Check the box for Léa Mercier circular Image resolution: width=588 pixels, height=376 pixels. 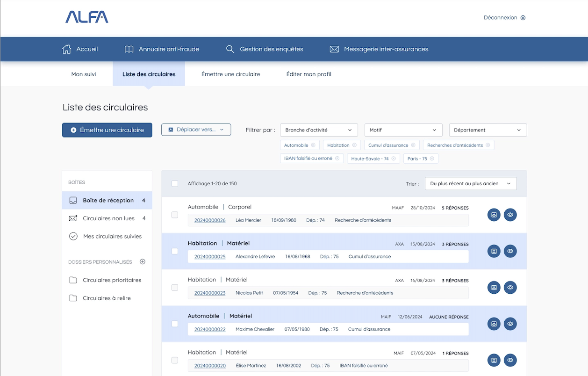click(x=175, y=215)
